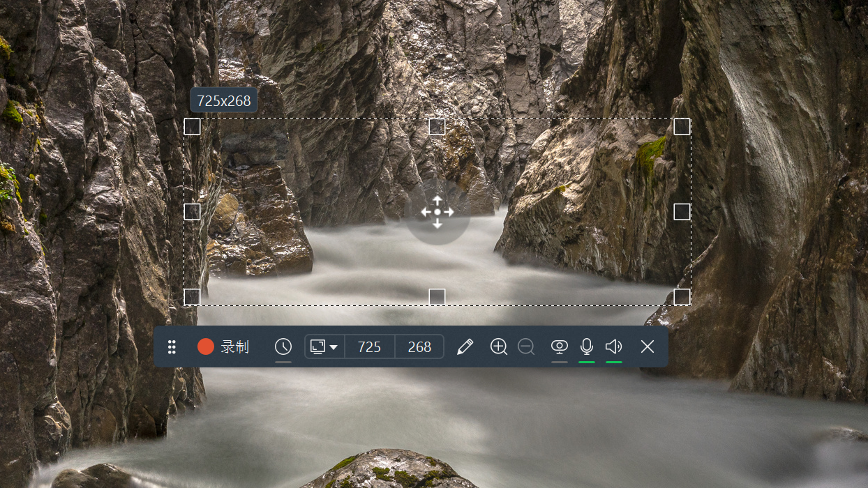Screen dimensions: 868x488
Task: Open the scheduled recording clock icon
Action: coord(283,346)
